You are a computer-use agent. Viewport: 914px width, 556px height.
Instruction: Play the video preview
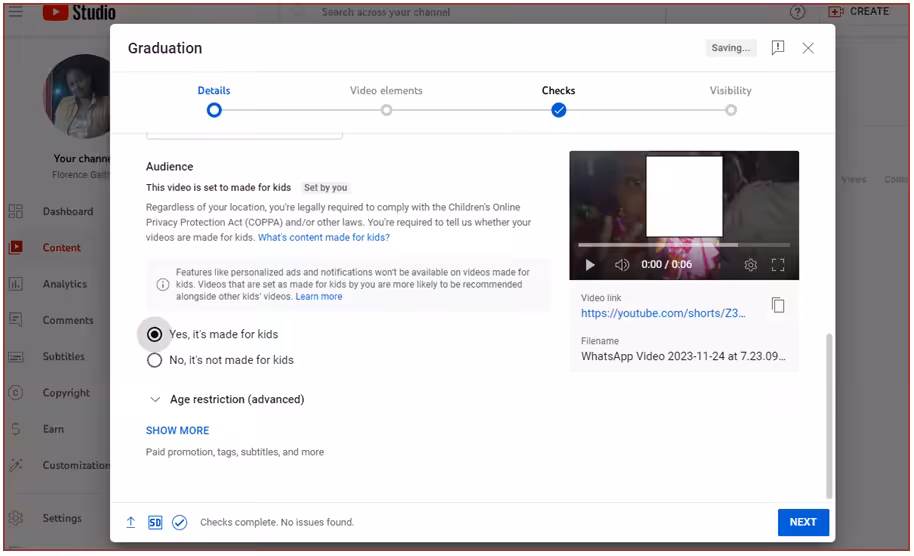click(x=590, y=265)
